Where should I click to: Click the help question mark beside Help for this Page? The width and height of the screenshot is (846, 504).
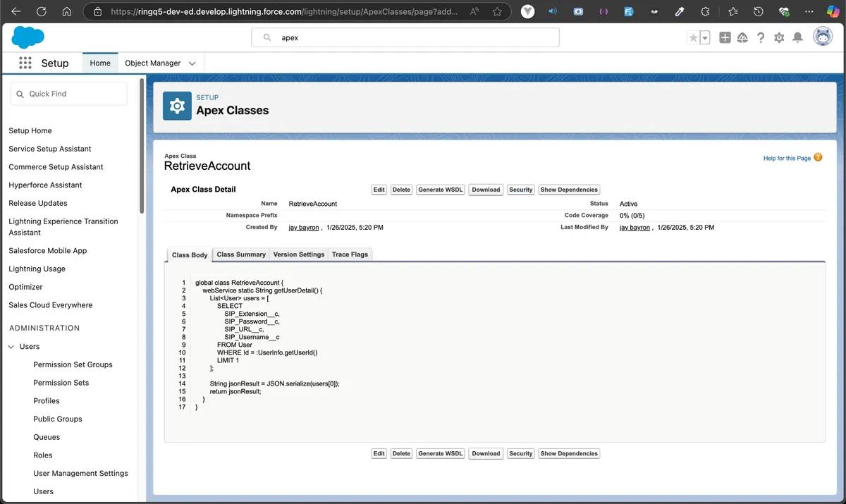pyautogui.click(x=818, y=157)
